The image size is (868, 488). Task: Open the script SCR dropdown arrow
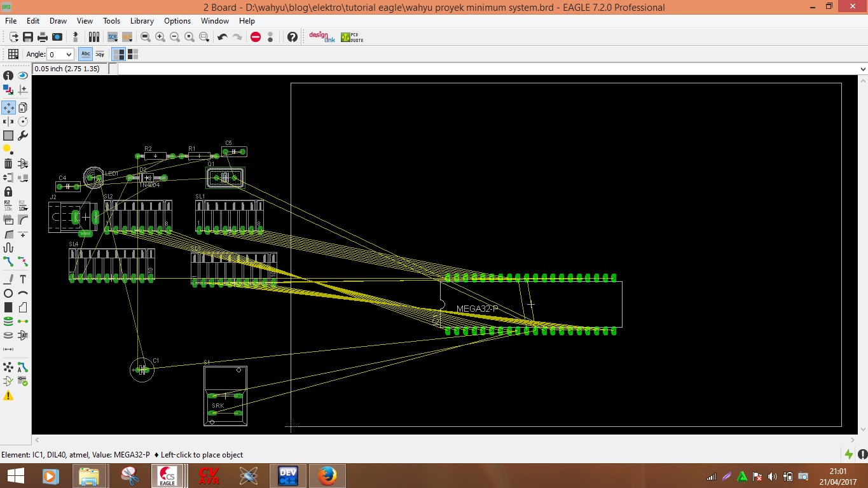pos(115,41)
